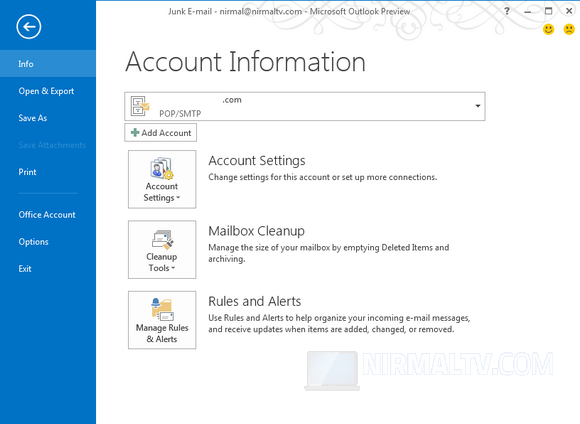Expand the account selector dropdown arrow
The image size is (580, 424).
click(478, 106)
